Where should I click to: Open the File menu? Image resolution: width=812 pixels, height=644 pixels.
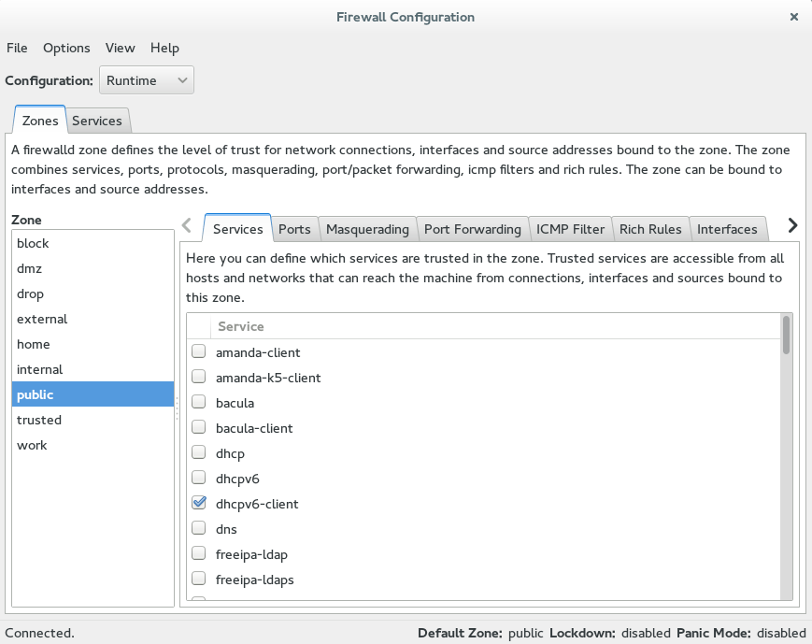(x=17, y=48)
